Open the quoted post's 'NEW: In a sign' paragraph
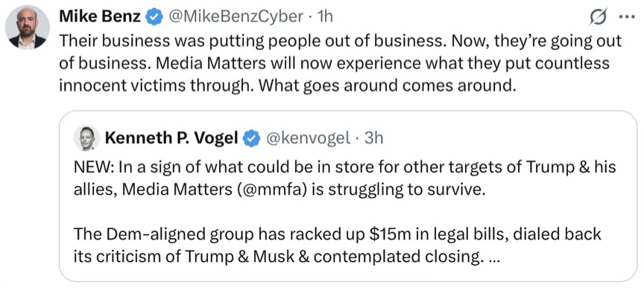Viewport: 644px width, 288px height. pyautogui.click(x=344, y=180)
